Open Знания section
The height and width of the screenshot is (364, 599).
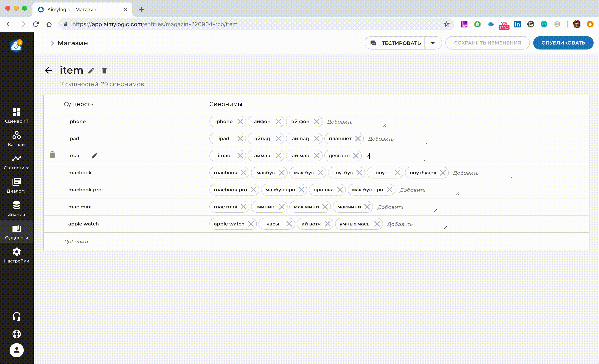pyautogui.click(x=16, y=209)
